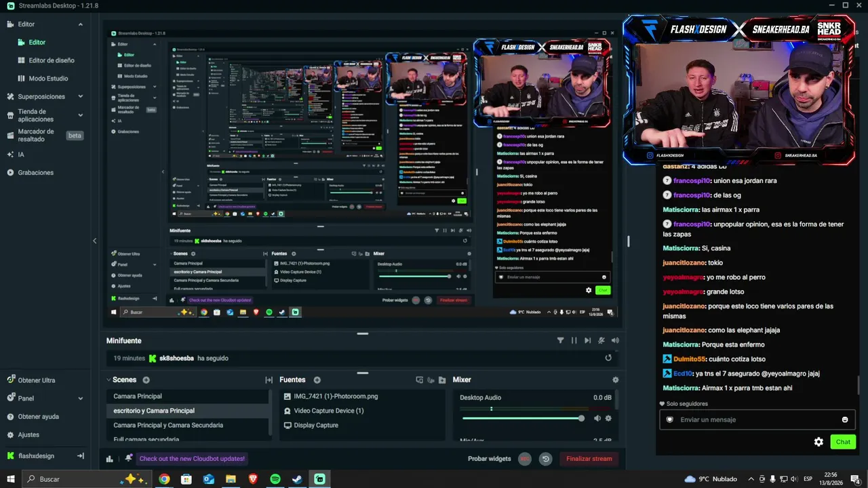This screenshot has height=488, width=868.
Task: Open Spotify from the taskbar
Action: pos(275,479)
